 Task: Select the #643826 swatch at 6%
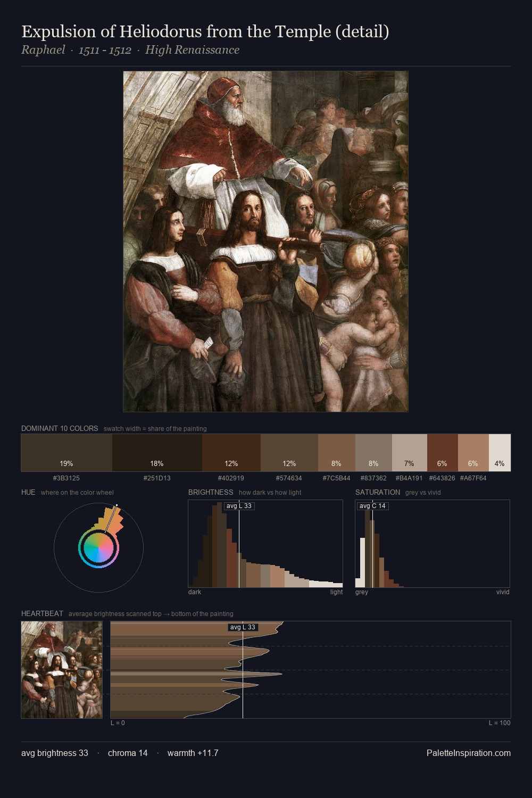tap(443, 453)
